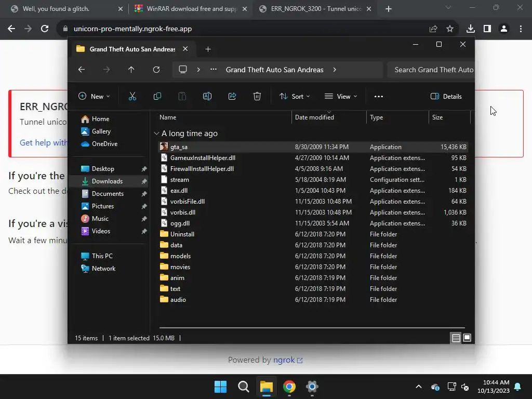Toggle the Details pane
The height and width of the screenshot is (399, 532).
(x=446, y=96)
